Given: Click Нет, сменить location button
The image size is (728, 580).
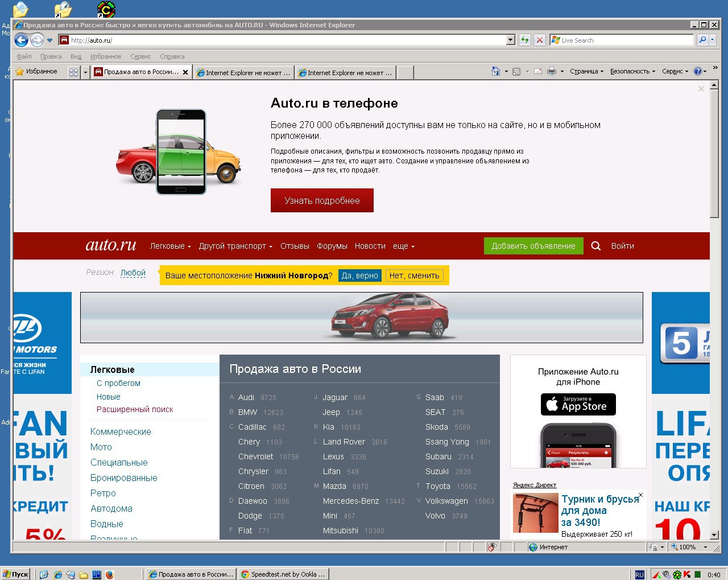Looking at the screenshot, I should [414, 275].
